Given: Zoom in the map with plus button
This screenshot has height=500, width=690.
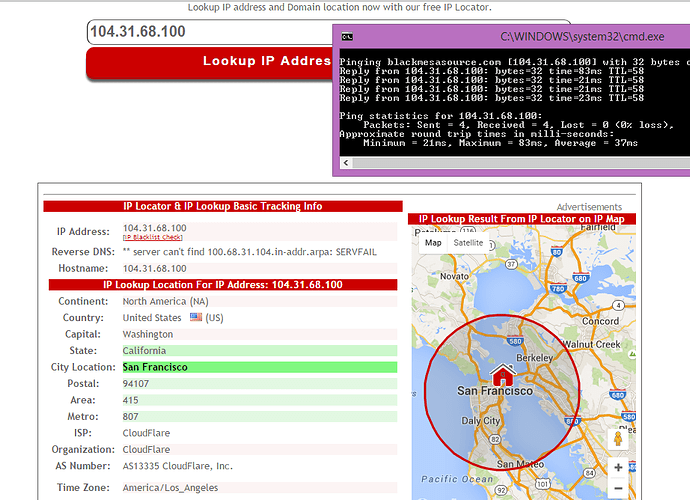Looking at the screenshot, I should [x=619, y=467].
